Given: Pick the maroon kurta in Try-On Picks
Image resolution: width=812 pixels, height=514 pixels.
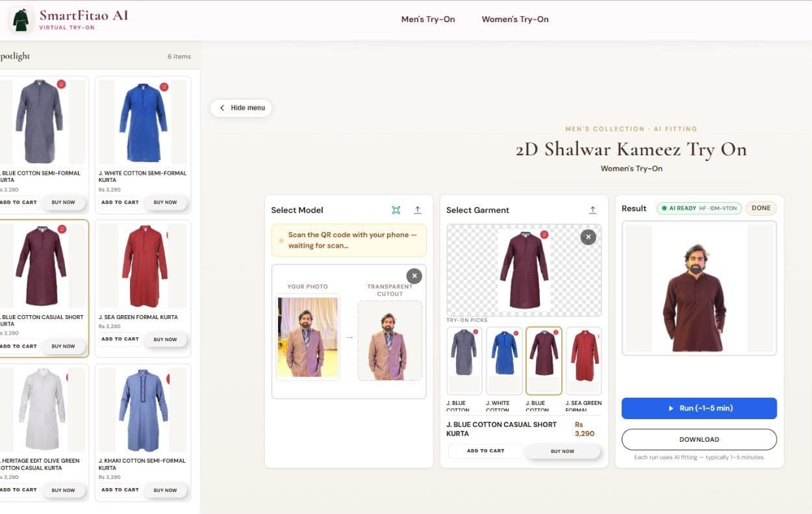Looking at the screenshot, I should pos(544,361).
